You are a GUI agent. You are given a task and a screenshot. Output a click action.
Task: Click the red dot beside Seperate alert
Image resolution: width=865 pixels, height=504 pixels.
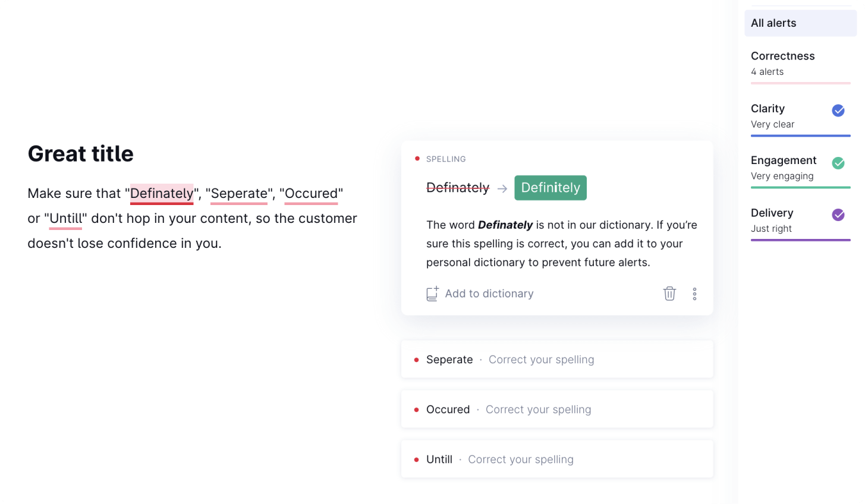416,359
